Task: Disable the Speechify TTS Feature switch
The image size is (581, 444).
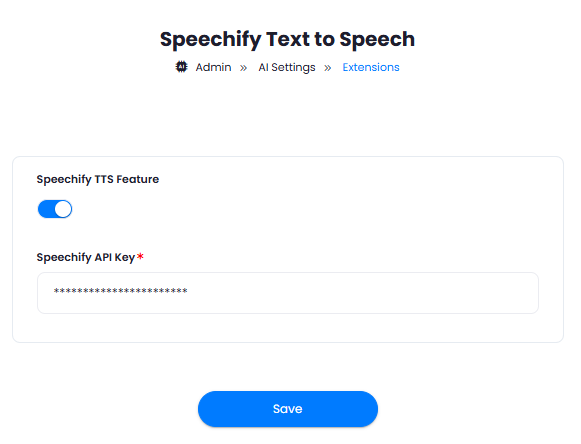Action: (55, 209)
